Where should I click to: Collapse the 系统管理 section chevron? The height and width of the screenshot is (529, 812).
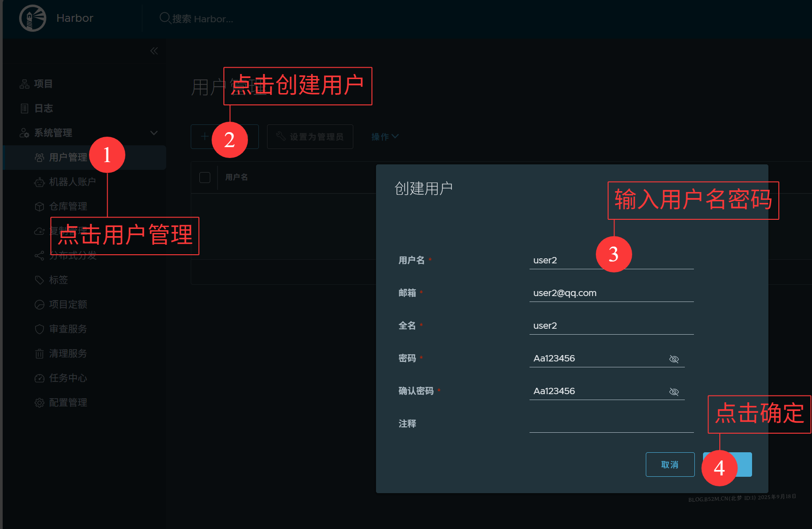tap(154, 133)
